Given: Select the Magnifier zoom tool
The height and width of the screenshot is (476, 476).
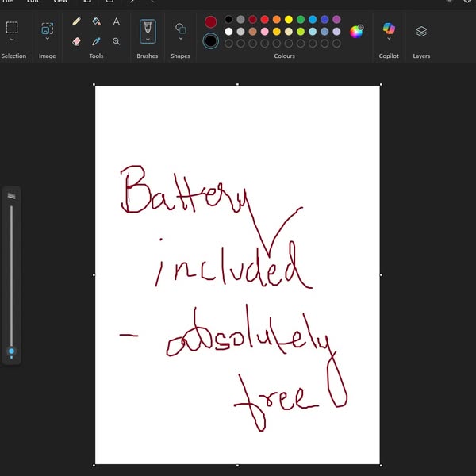Looking at the screenshot, I should click(x=116, y=41).
